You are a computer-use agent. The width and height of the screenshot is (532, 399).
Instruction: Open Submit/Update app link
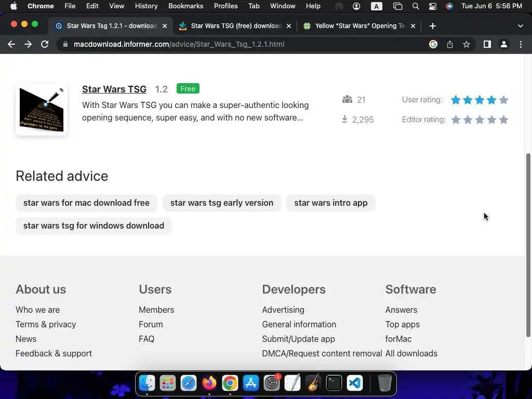pyautogui.click(x=298, y=339)
